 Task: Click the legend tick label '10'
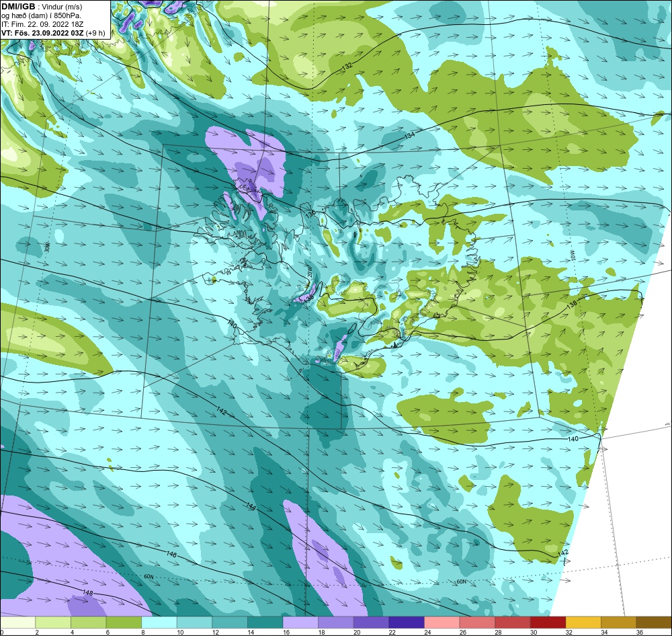[x=179, y=632]
